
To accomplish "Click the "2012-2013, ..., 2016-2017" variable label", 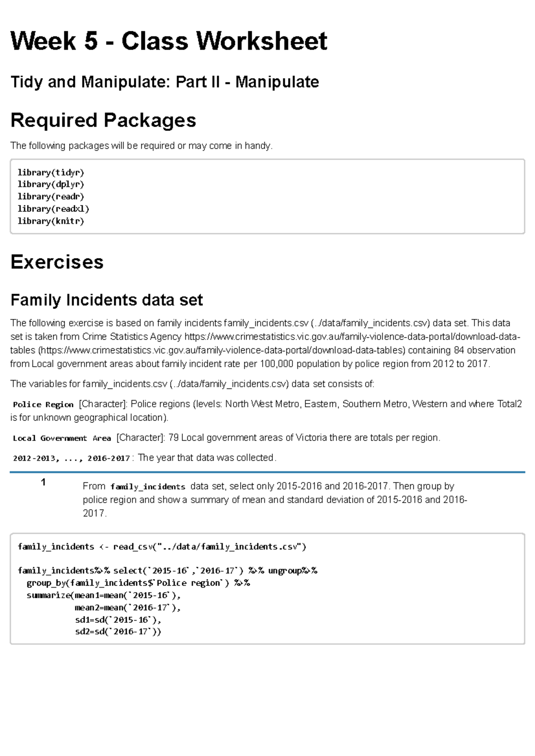I will coord(72,458).
